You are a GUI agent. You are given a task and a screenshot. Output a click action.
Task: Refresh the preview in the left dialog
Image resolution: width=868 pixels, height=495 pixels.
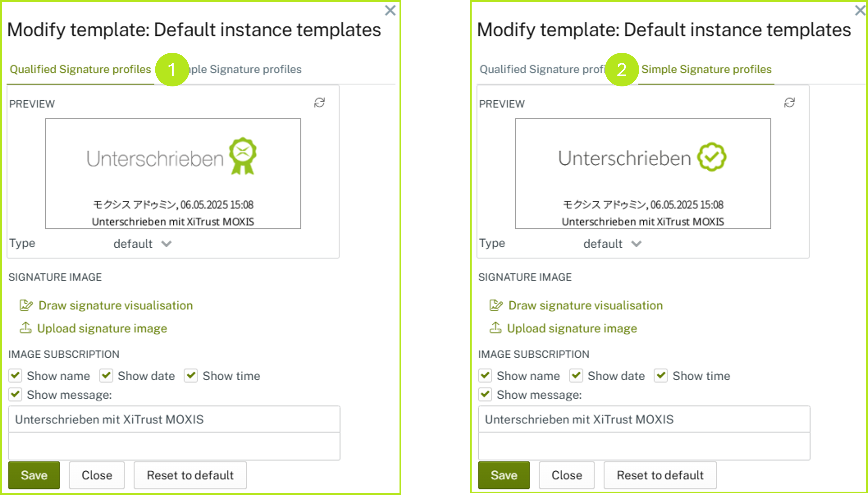point(319,103)
